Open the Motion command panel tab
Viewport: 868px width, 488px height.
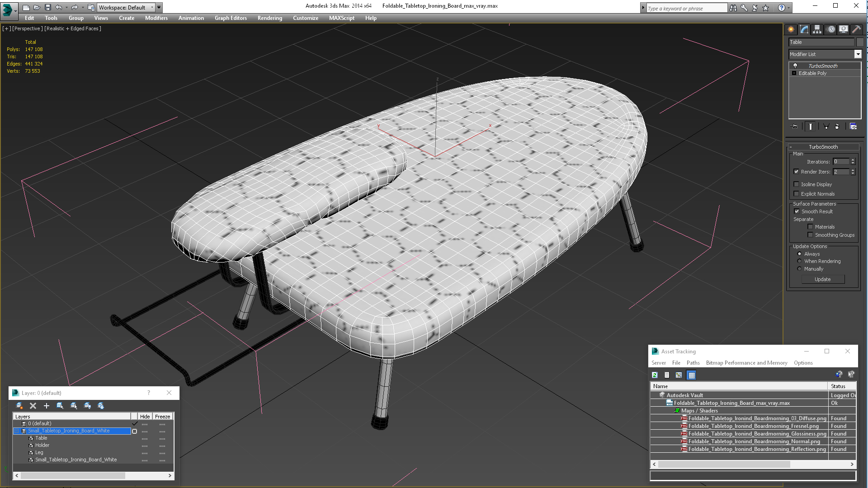pyautogui.click(x=830, y=29)
